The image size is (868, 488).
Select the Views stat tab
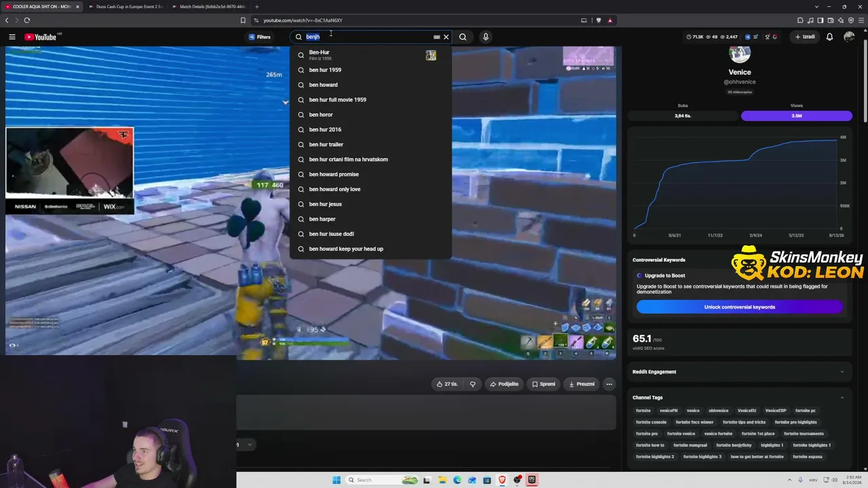click(796, 116)
